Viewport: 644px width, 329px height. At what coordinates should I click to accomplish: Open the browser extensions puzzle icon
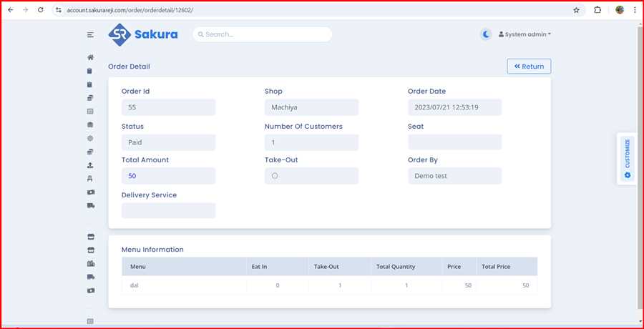(597, 10)
